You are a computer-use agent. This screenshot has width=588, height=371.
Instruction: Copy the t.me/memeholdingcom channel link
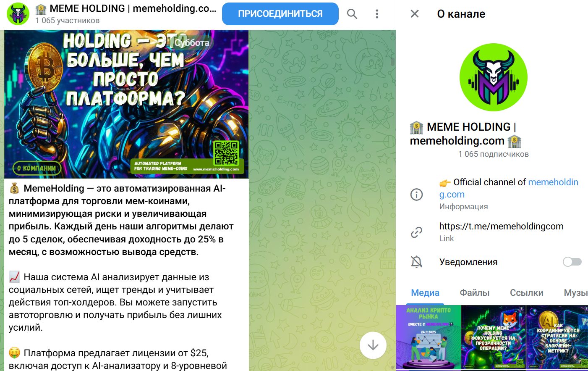pyautogui.click(x=501, y=226)
